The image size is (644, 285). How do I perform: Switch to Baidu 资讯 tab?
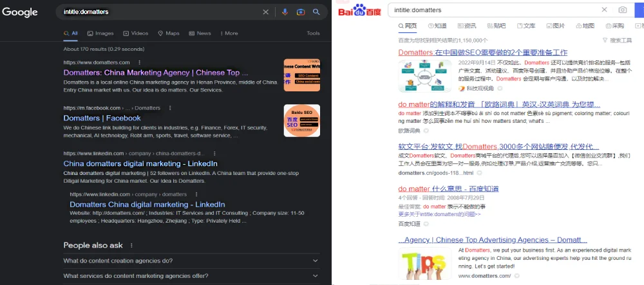pos(467,26)
